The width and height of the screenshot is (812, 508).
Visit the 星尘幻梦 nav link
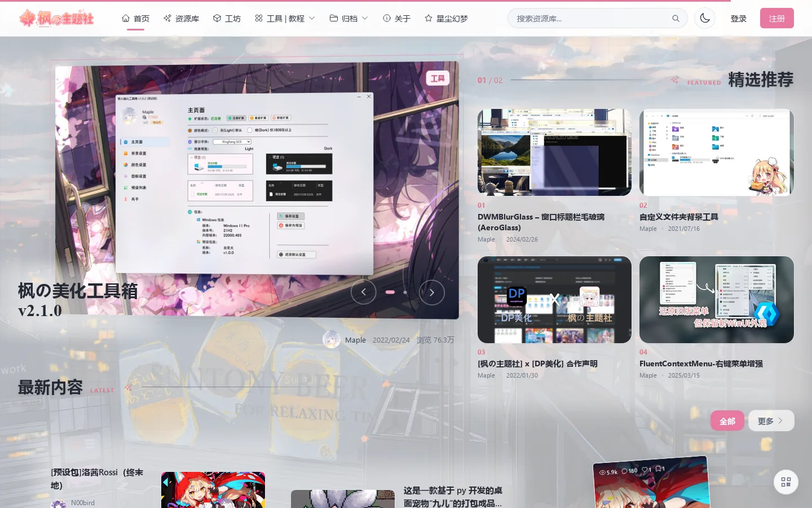[x=446, y=19]
